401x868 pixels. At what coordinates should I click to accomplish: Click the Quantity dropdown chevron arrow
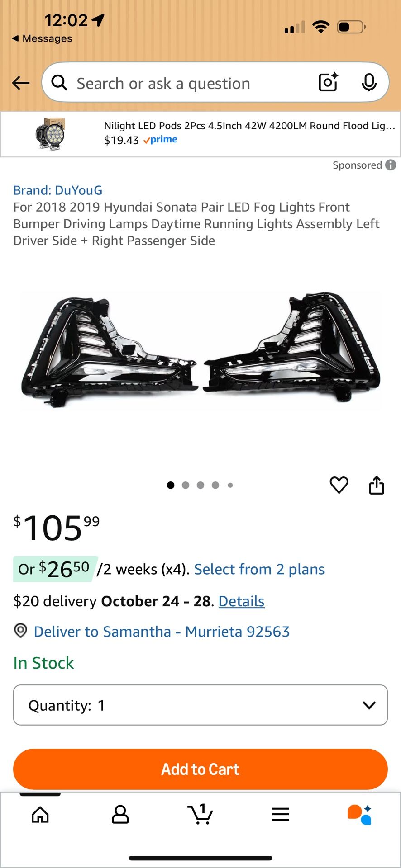369,705
